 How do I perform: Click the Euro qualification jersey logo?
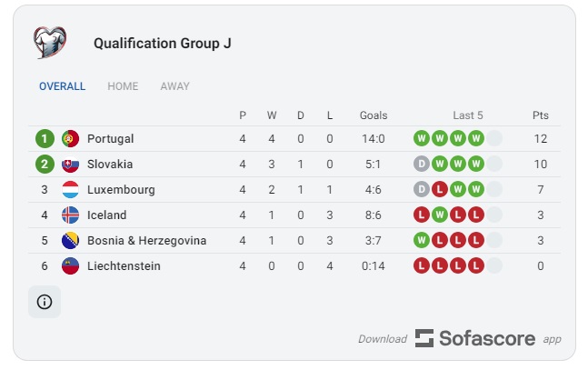click(x=50, y=43)
